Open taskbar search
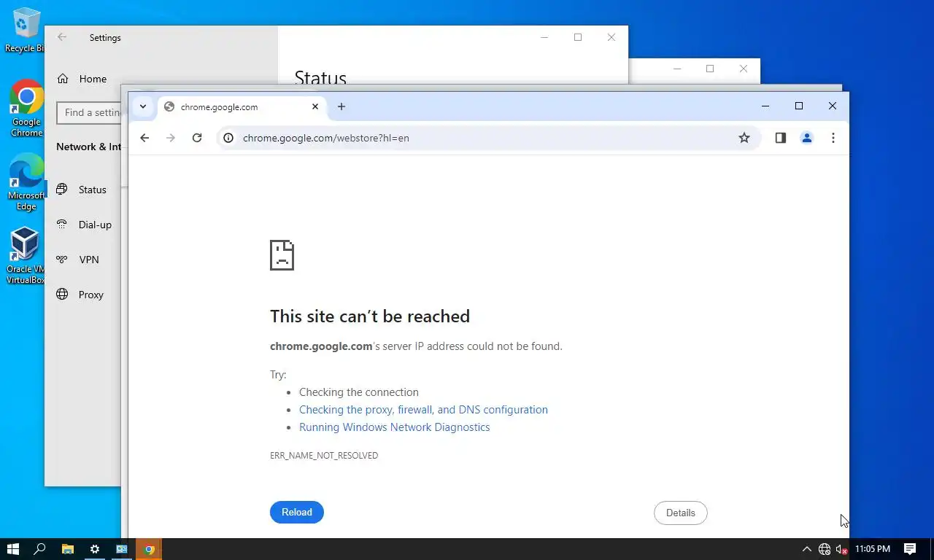This screenshot has width=934, height=560. (x=40, y=549)
